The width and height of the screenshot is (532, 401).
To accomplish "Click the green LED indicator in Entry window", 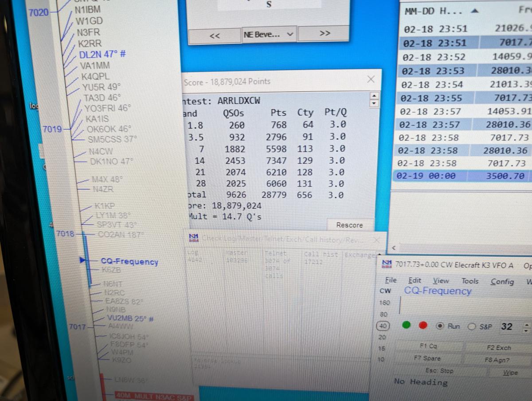I will point(406,325).
